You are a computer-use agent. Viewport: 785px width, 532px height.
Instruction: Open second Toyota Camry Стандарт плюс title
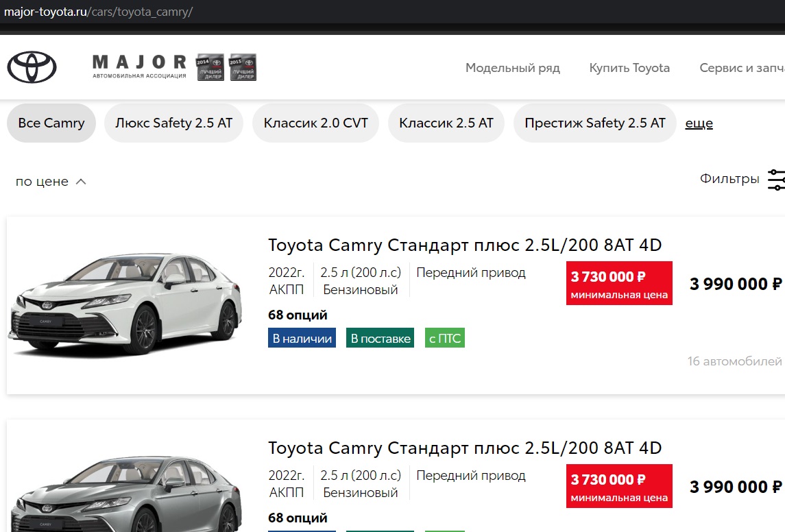[465, 448]
